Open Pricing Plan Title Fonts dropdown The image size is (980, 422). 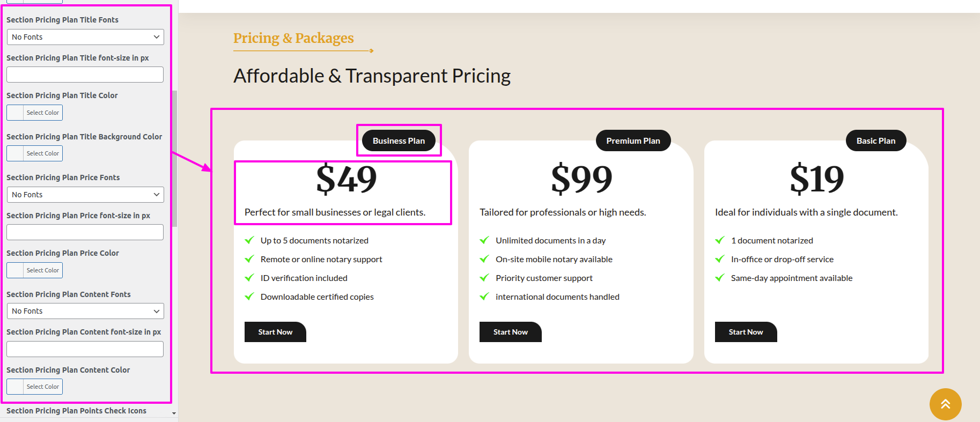point(85,37)
